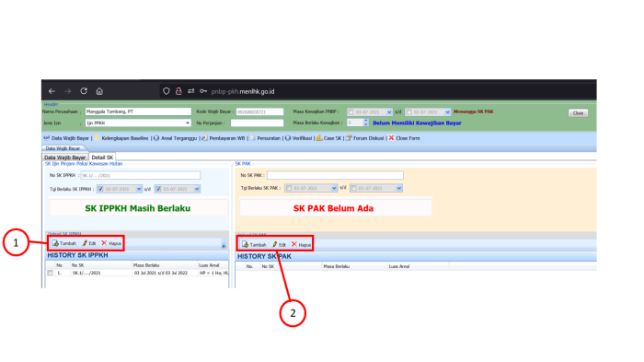This screenshot has height=362, width=644.
Task: Toggle Tgl Berlaku SK IPPKH end date checkbox
Action: [158, 189]
